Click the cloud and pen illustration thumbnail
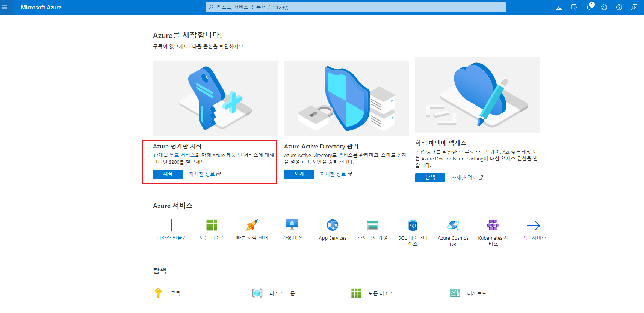The width and height of the screenshot is (644, 313). click(x=478, y=95)
